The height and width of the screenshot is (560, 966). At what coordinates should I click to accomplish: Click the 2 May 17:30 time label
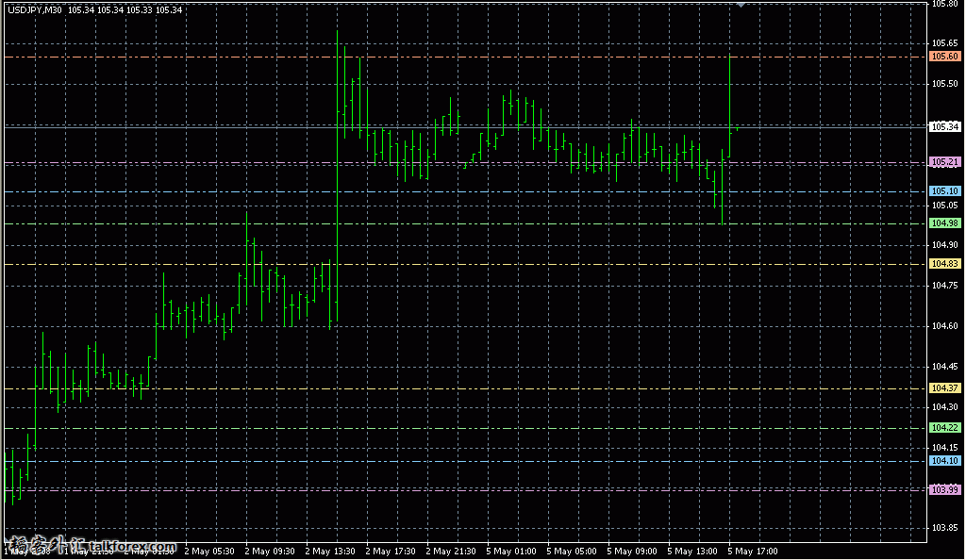click(x=391, y=552)
